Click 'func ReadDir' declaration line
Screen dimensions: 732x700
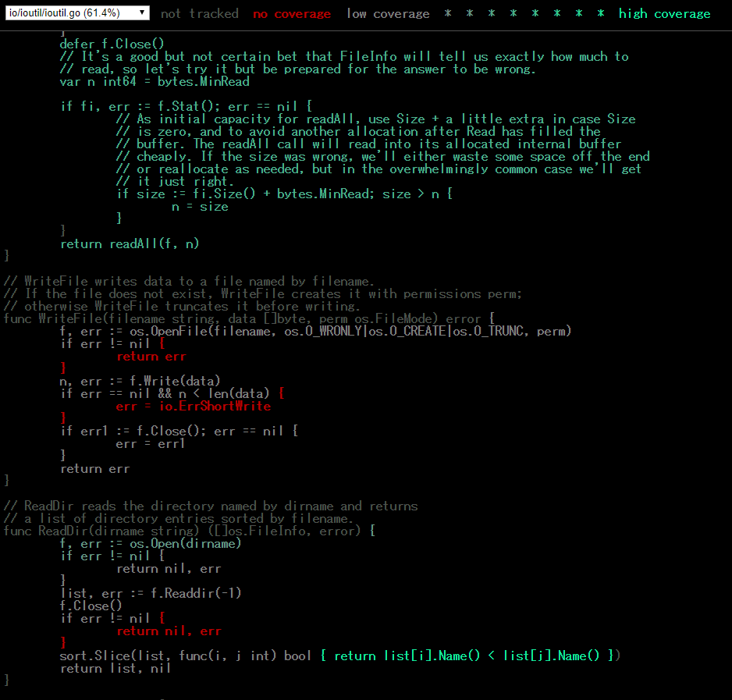pyautogui.click(x=189, y=531)
